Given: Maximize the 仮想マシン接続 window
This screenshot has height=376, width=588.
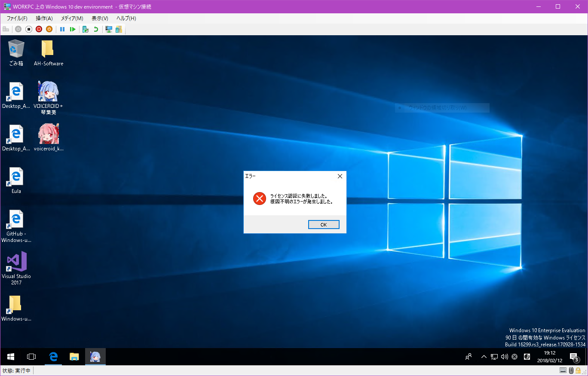Looking at the screenshot, I should point(558,6).
